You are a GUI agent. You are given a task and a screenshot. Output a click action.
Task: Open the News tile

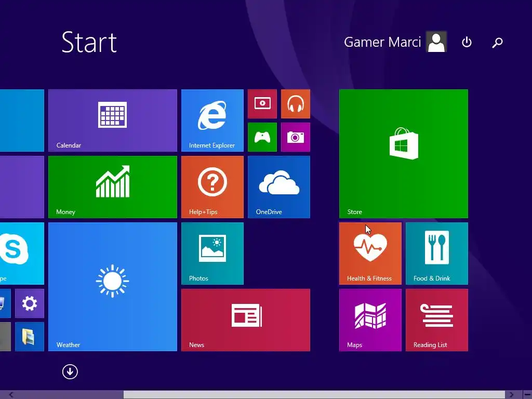pyautogui.click(x=246, y=320)
